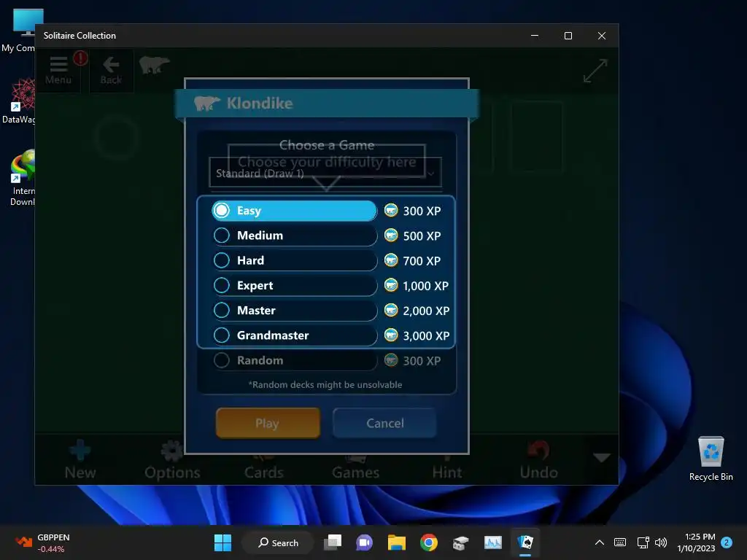This screenshot has height=560, width=747.
Task: Click XP coin icon next to Random
Action: 391,360
